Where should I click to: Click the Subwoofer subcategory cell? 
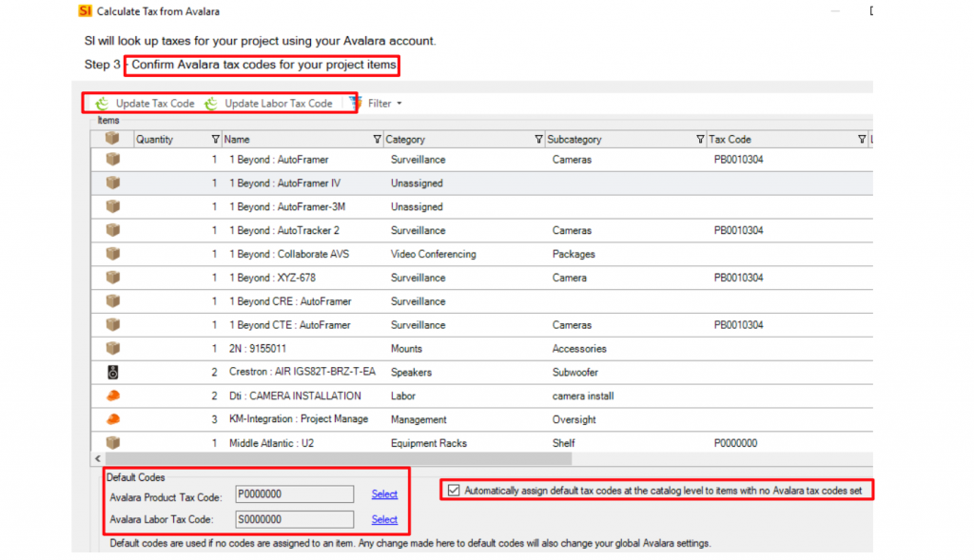[x=575, y=372]
